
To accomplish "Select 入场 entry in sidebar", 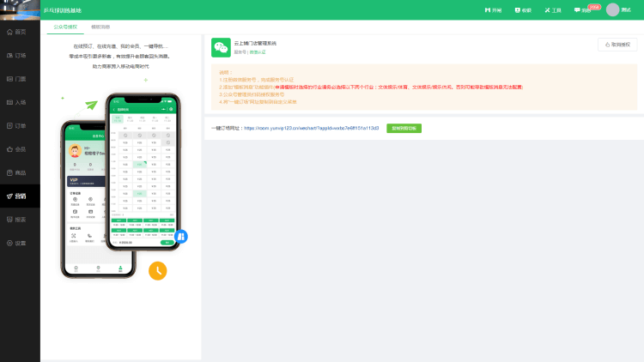I will pyautogui.click(x=17, y=102).
